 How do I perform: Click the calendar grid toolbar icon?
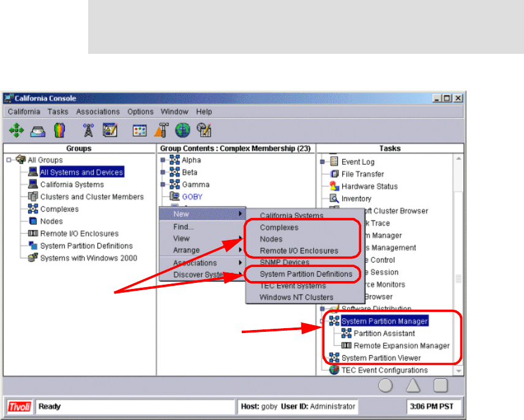click(x=140, y=130)
